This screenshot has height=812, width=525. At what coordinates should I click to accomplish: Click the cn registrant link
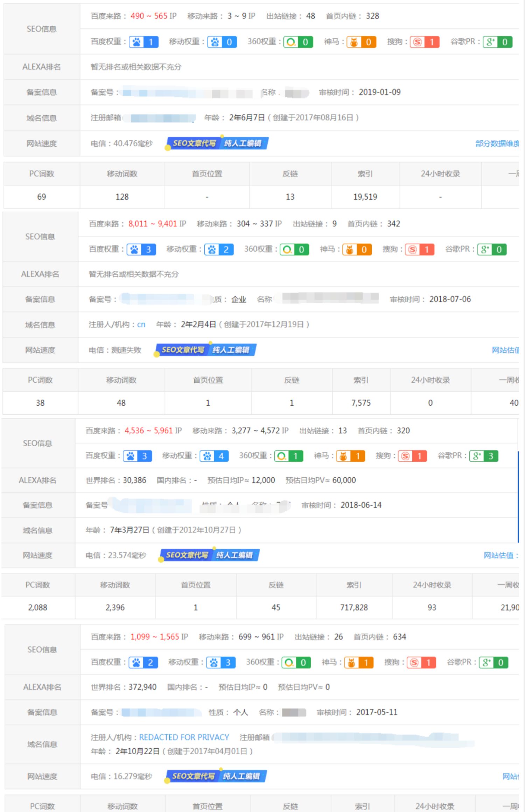(141, 325)
